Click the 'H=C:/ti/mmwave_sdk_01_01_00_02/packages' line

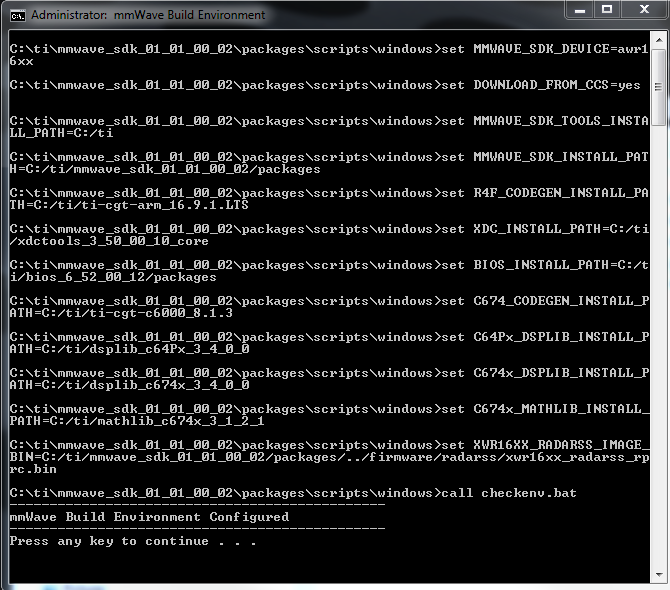(x=165, y=169)
